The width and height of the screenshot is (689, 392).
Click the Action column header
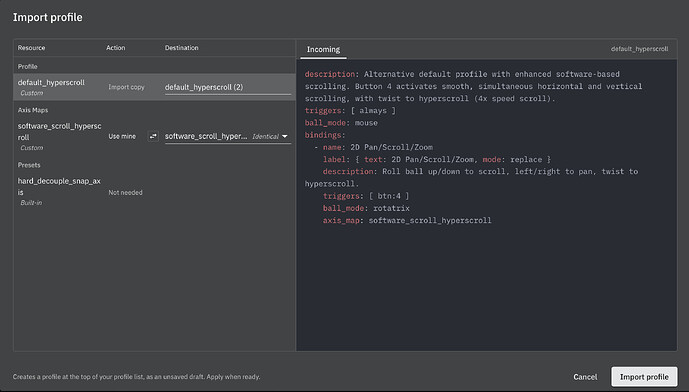tap(116, 47)
